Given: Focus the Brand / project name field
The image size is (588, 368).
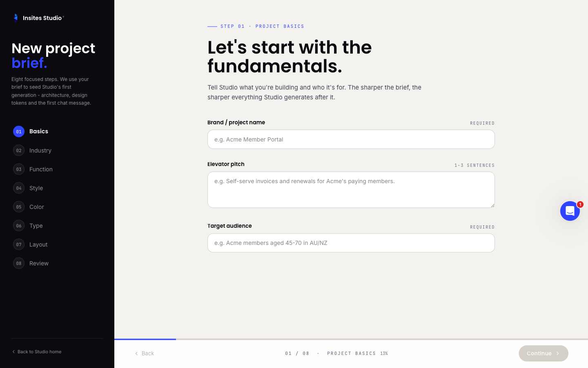Looking at the screenshot, I should [351, 139].
